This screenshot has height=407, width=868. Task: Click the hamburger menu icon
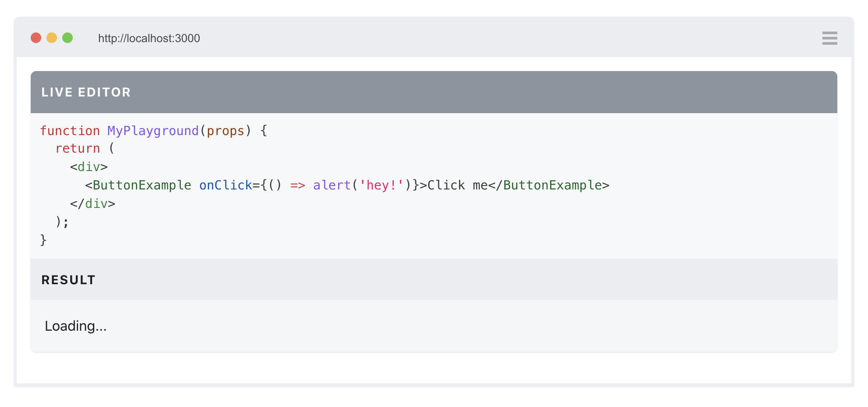[x=829, y=38]
